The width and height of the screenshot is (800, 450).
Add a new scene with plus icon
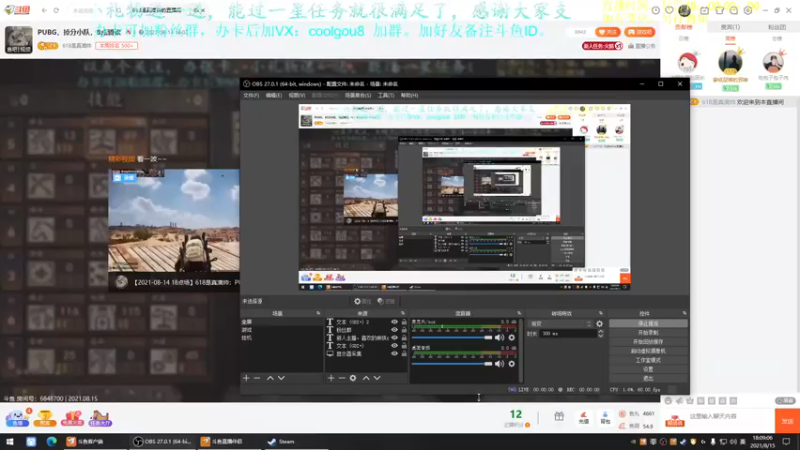coord(246,378)
